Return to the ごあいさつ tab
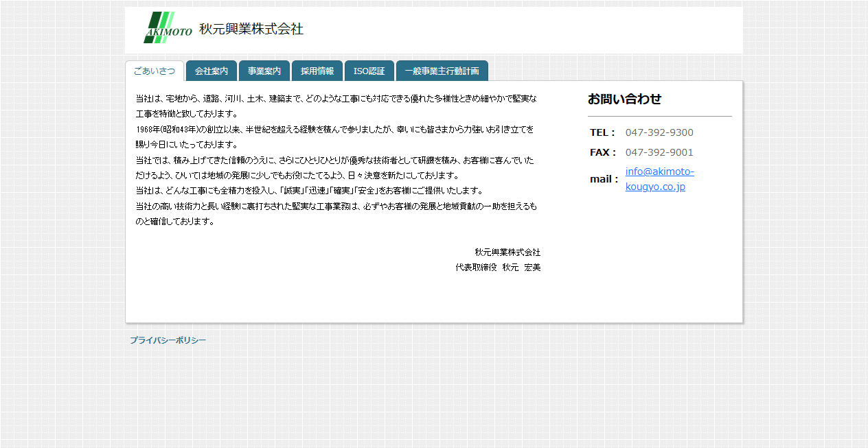 click(155, 70)
